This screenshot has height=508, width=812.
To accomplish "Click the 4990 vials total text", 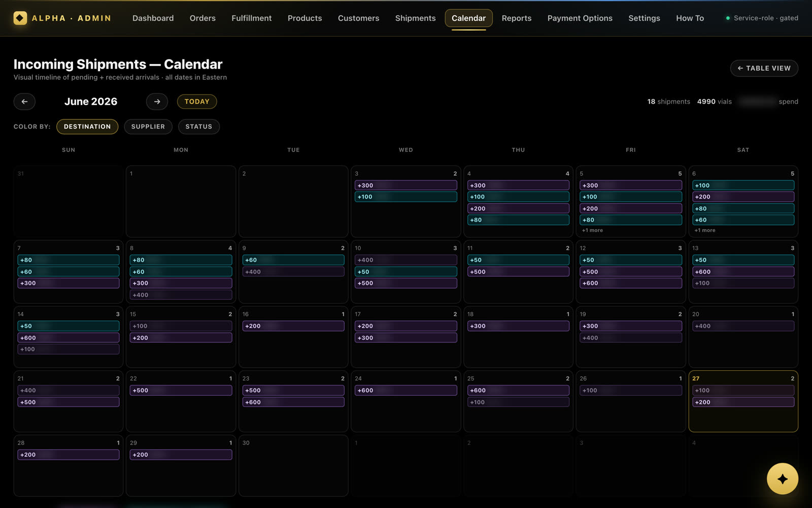I will (714, 102).
